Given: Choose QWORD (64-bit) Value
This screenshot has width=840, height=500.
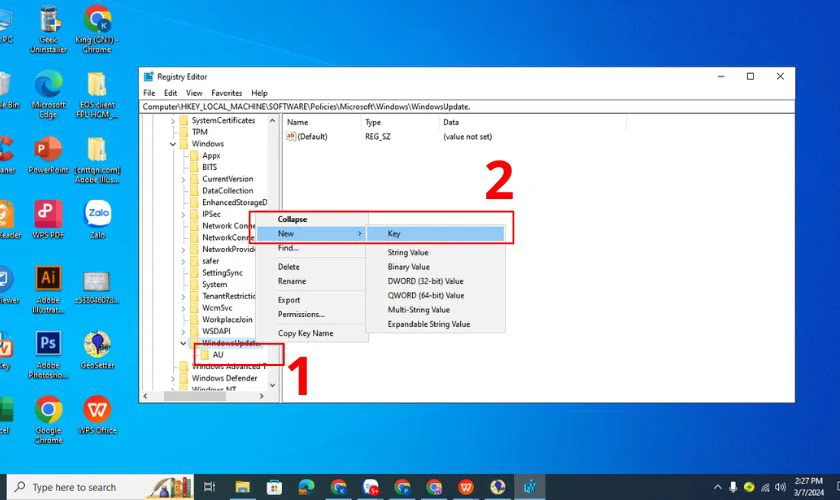Looking at the screenshot, I should (436, 296).
